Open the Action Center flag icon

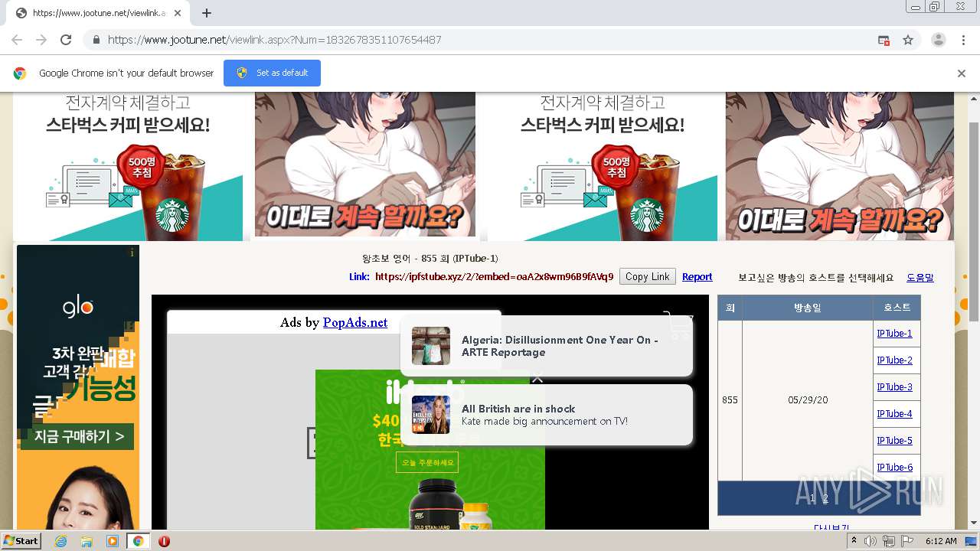click(x=907, y=541)
